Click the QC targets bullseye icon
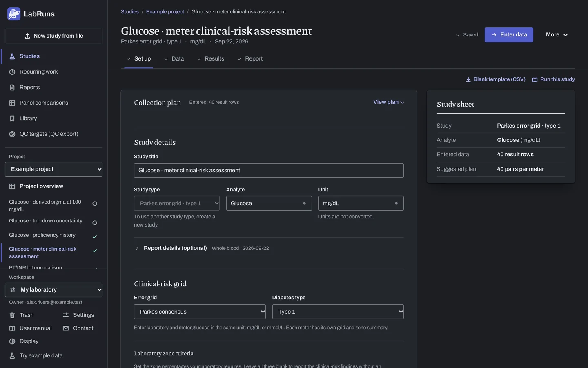This screenshot has width=588, height=368. pos(12,134)
